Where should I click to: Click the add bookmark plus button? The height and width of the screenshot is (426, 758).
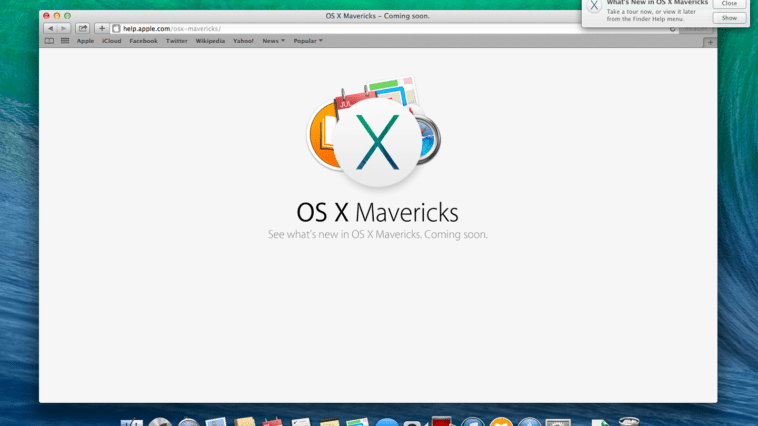101,28
